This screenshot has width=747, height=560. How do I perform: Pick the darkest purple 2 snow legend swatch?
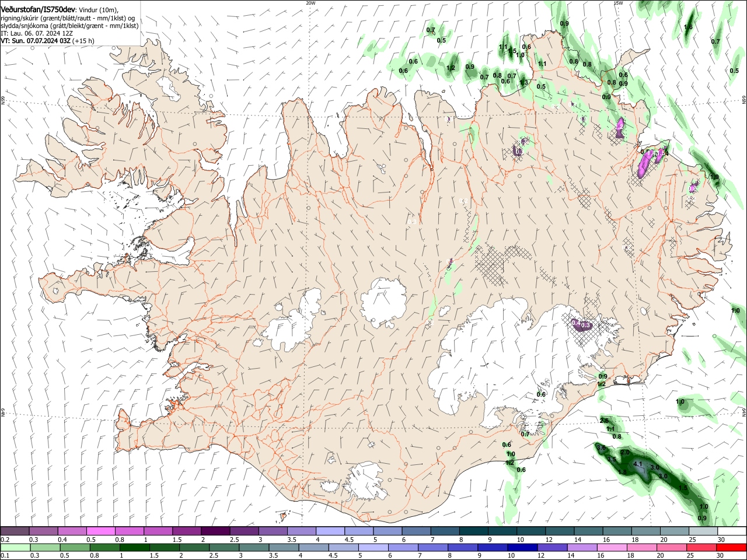215,531
